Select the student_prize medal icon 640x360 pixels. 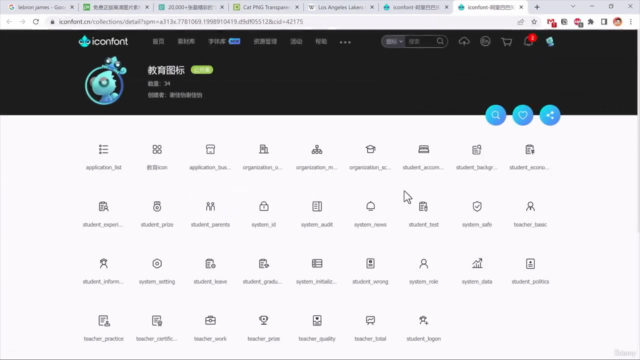[x=157, y=207]
